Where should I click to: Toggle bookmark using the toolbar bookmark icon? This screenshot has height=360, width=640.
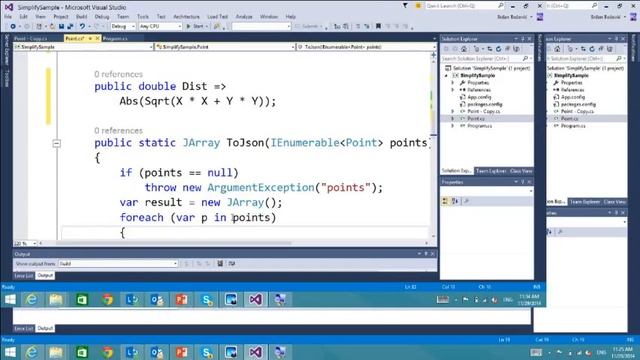pos(378,27)
